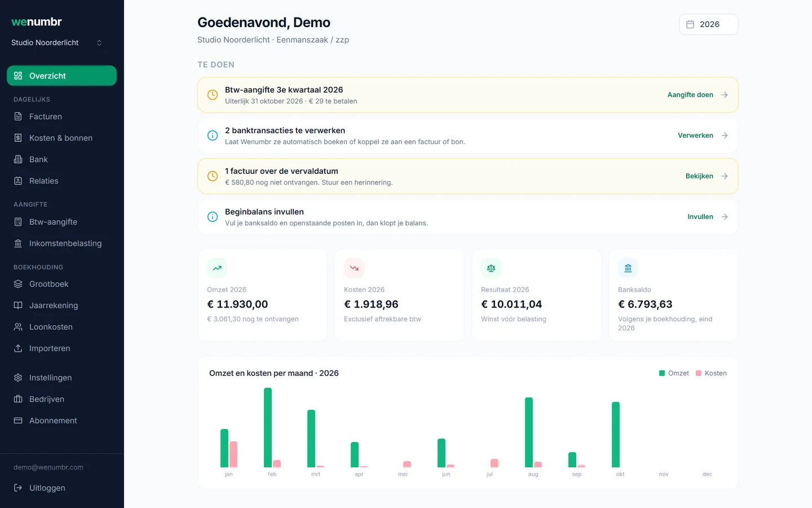Viewport: 812px width, 508px height.
Task: Go to Overzicht in the sidebar
Action: [61, 76]
